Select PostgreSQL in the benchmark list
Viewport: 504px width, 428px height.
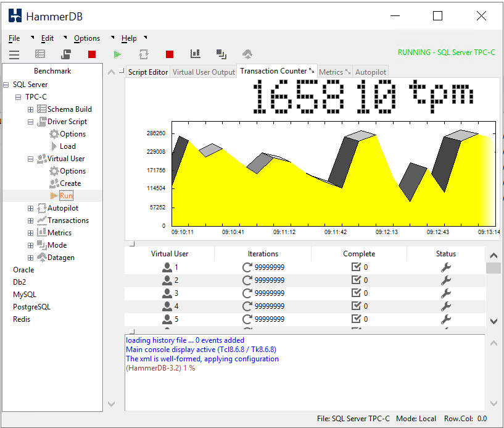tap(31, 307)
